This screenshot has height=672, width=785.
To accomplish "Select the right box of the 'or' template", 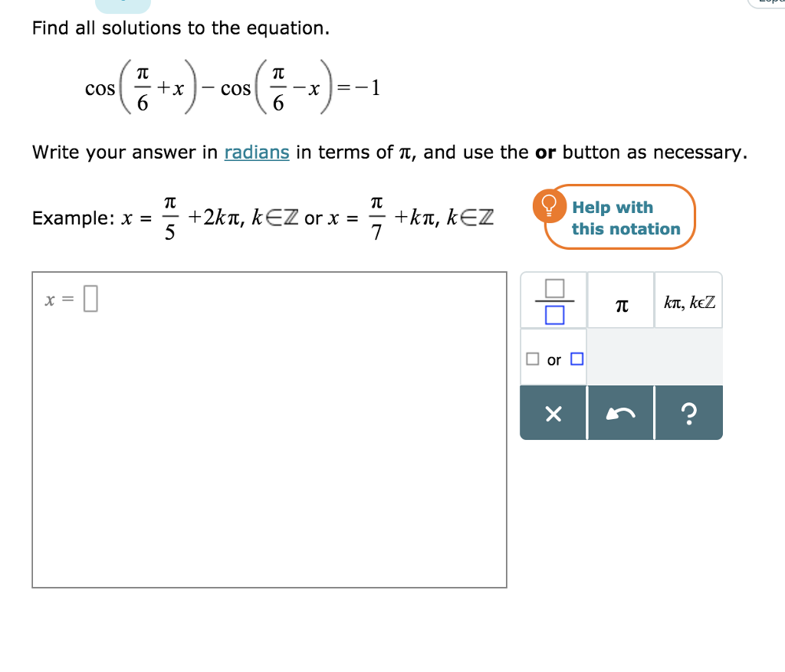I will (574, 358).
